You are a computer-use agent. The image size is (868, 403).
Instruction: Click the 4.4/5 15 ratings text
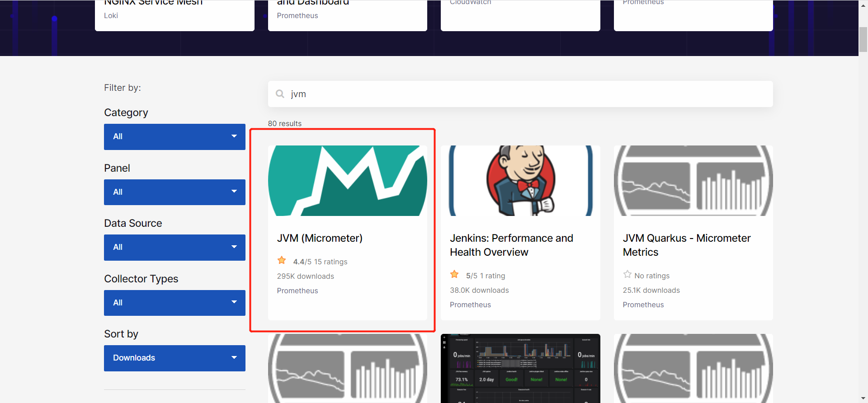tap(320, 262)
